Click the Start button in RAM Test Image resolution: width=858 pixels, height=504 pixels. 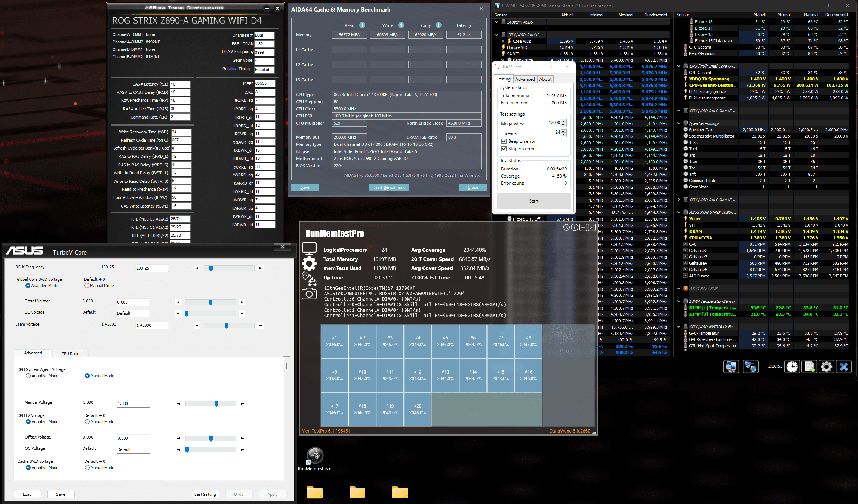(533, 201)
